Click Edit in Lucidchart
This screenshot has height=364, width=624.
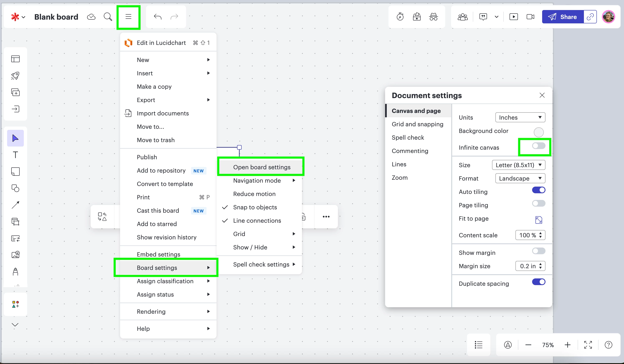coord(168,43)
